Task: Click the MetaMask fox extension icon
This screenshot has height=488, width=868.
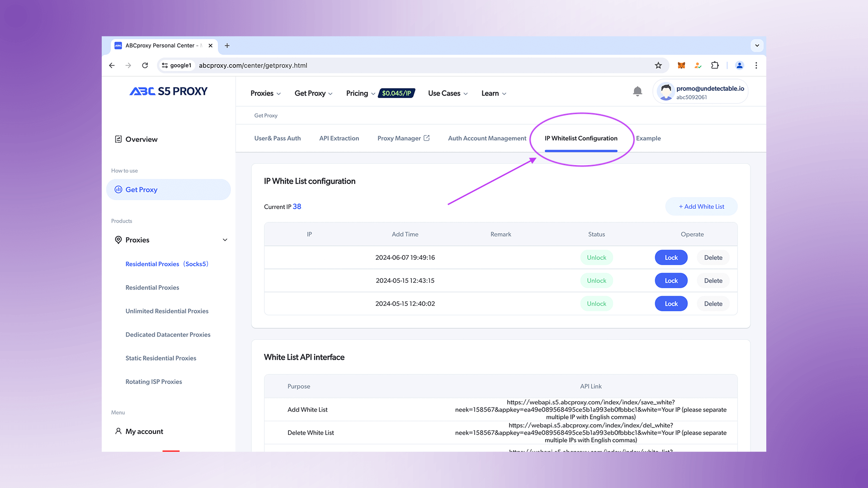Action: [681, 66]
